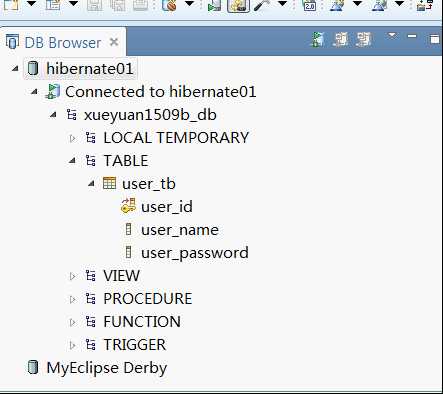Click the third database icon in DB Browser header
The height and width of the screenshot is (394, 443).
[364, 39]
